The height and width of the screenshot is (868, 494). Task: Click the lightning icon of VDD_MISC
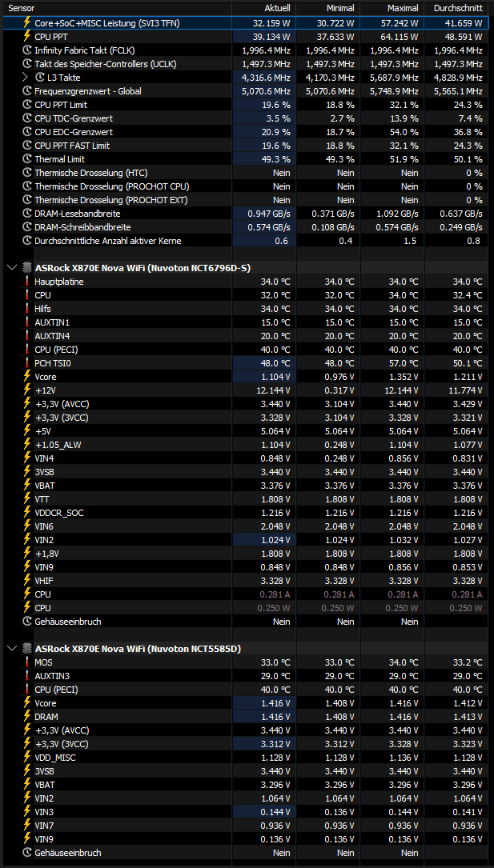tap(26, 758)
